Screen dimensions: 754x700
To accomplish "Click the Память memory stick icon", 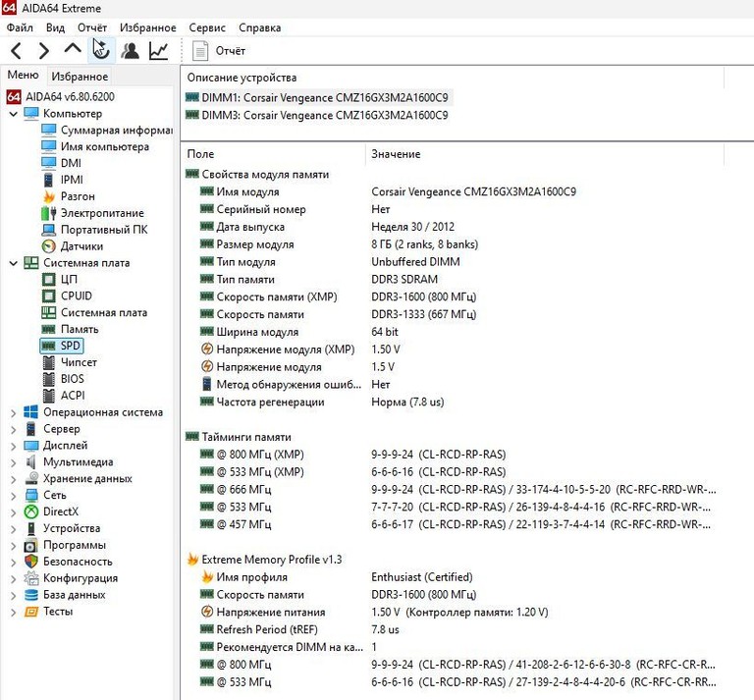I will click(48, 329).
